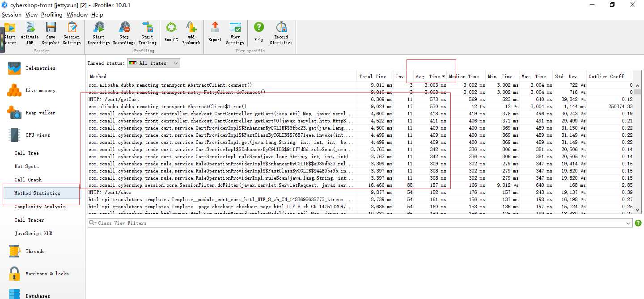The width and height of the screenshot is (644, 299).
Task: Select the Call Graph view
Action: point(28,180)
